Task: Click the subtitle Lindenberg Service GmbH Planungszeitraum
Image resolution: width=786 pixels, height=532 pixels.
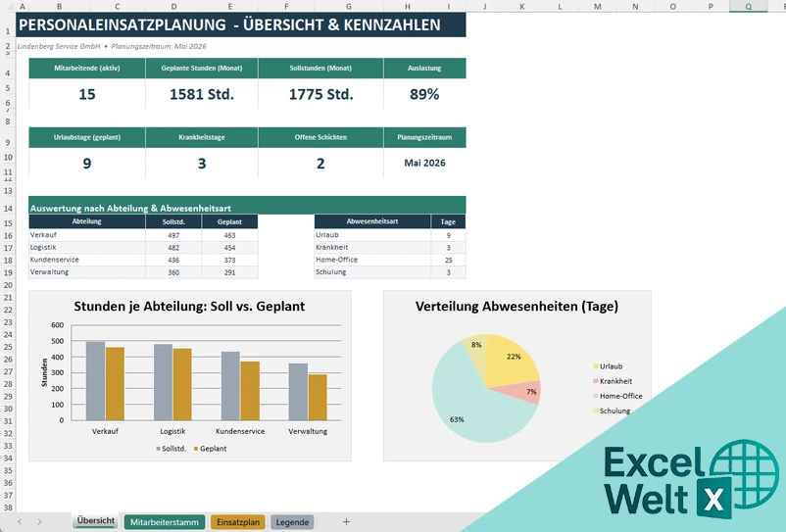Action: point(112,46)
